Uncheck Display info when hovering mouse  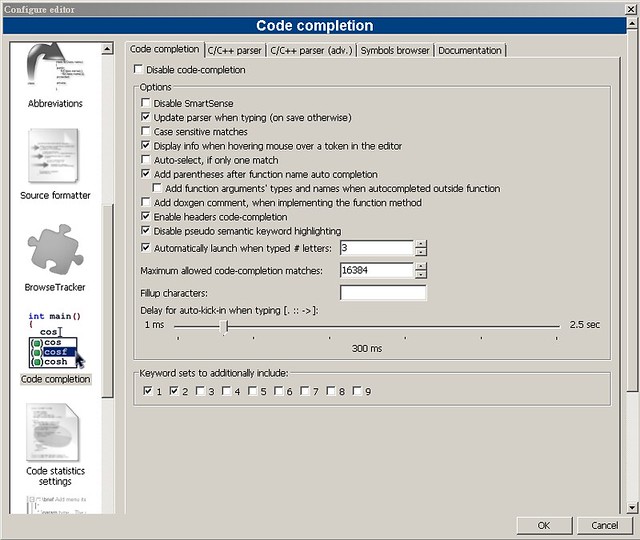click(x=145, y=145)
